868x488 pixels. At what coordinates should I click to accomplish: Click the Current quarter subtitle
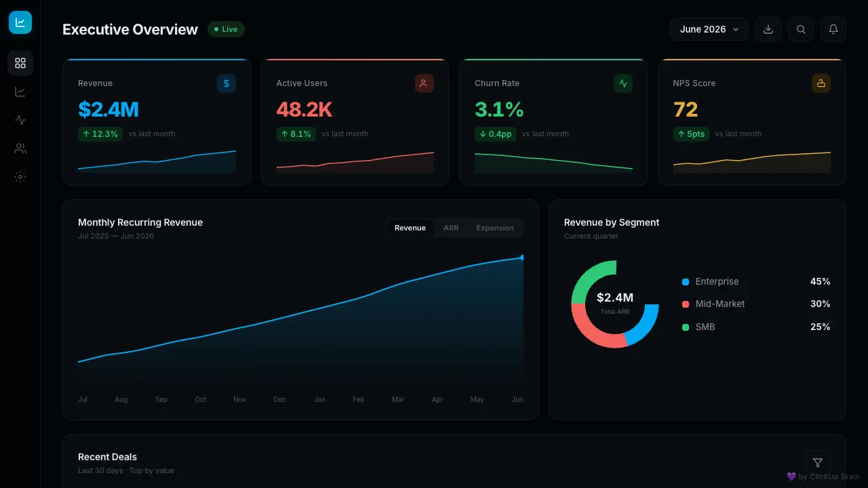click(591, 236)
